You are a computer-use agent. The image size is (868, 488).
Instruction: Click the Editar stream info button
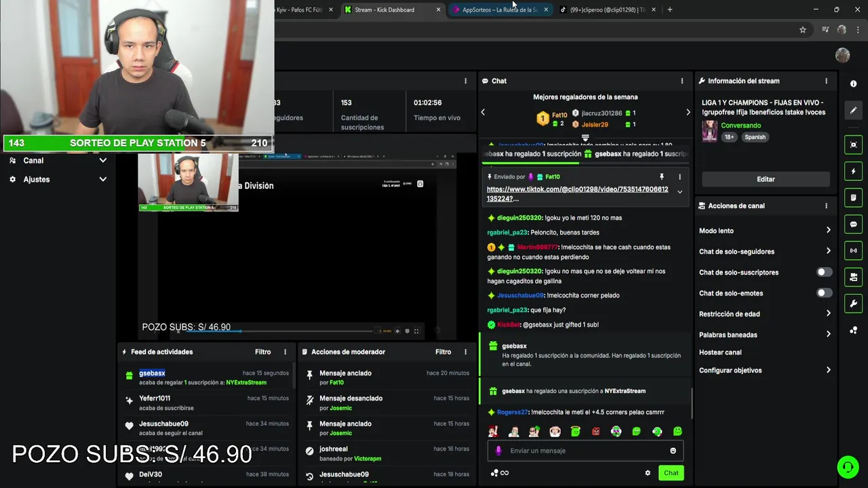pos(766,180)
